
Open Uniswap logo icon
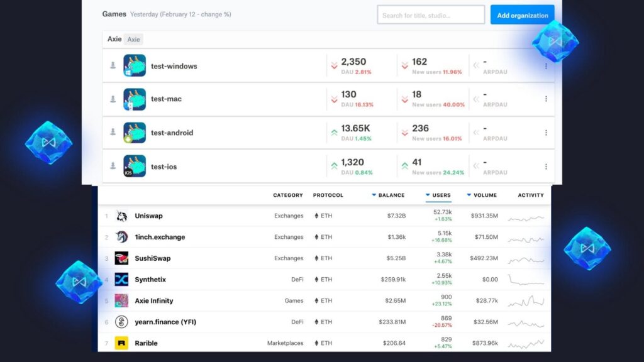pos(121,216)
